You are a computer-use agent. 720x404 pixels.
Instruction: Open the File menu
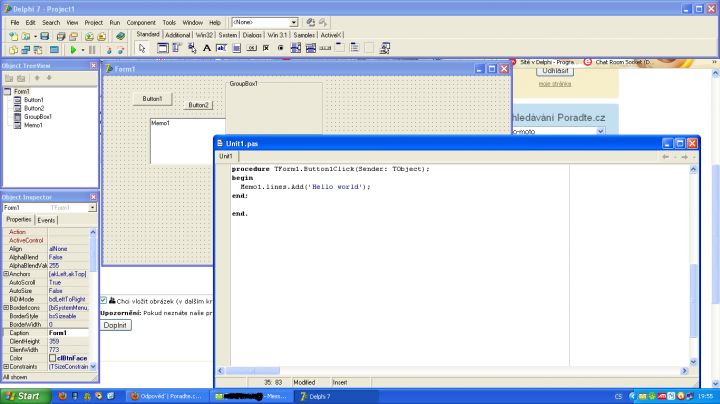[15, 22]
